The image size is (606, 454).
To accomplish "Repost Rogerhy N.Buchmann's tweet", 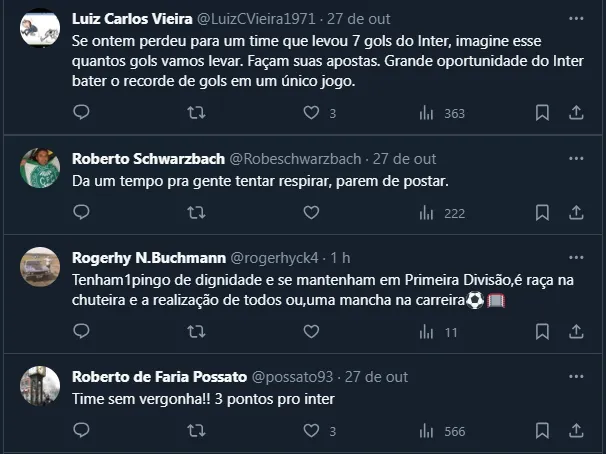I will click(x=197, y=331).
